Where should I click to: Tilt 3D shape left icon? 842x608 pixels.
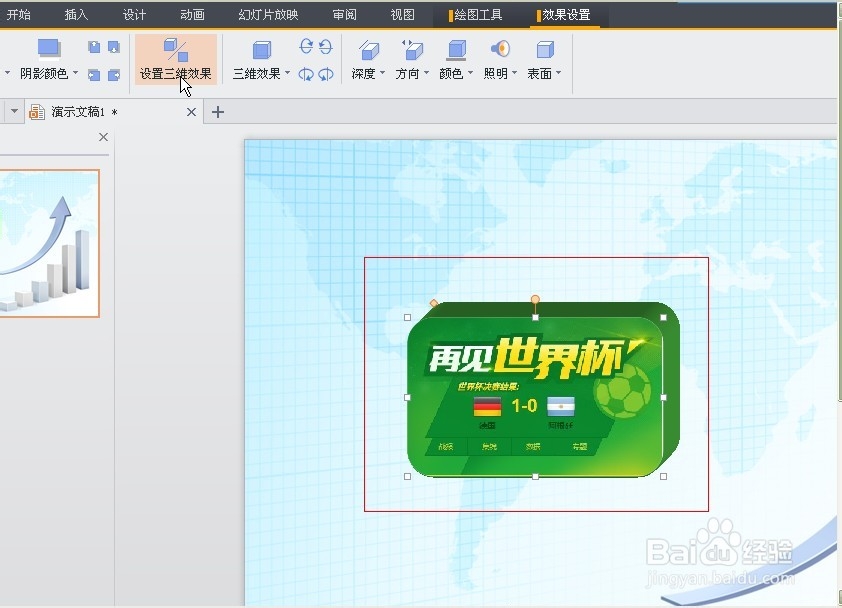pos(306,74)
